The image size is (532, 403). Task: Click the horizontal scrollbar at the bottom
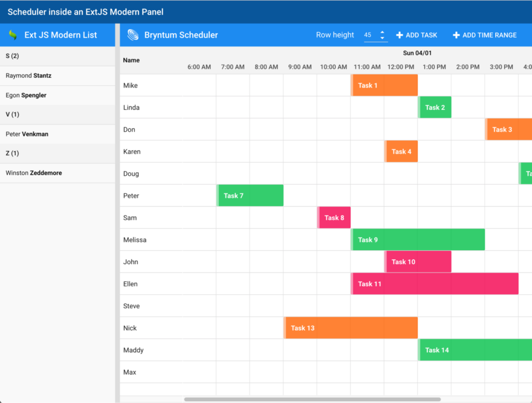[314, 398]
